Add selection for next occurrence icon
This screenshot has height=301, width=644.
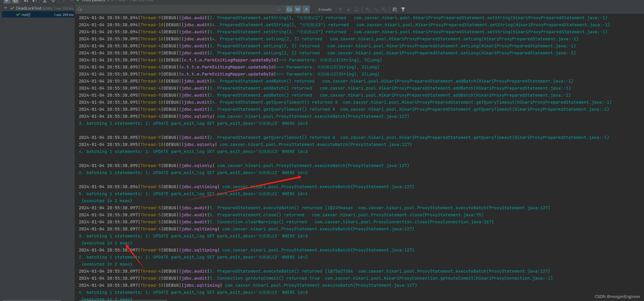click(368, 9)
